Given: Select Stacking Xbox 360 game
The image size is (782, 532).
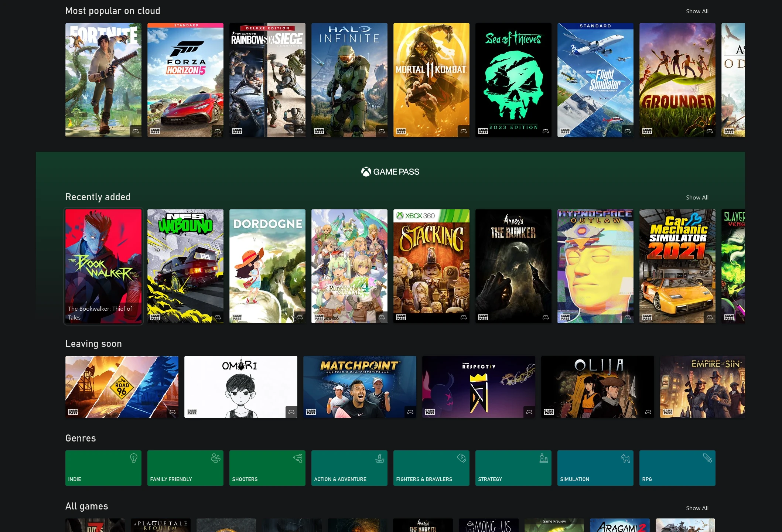Looking at the screenshot, I should click(431, 266).
